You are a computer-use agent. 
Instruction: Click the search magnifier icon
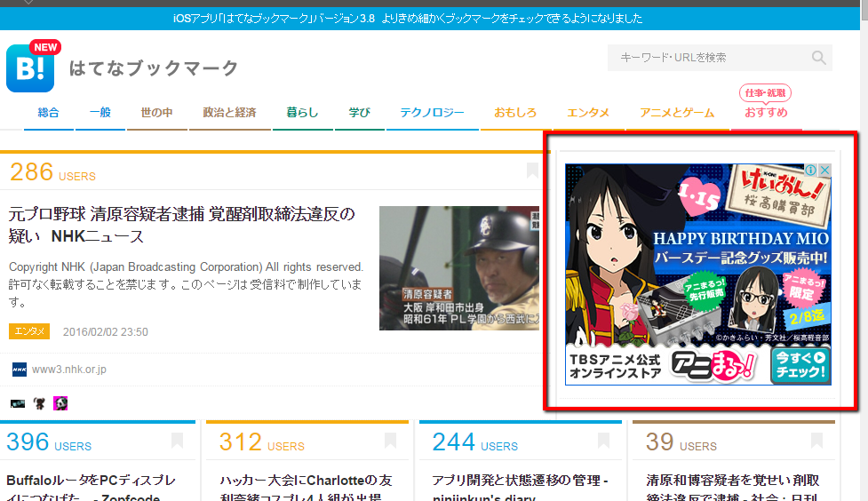[819, 58]
